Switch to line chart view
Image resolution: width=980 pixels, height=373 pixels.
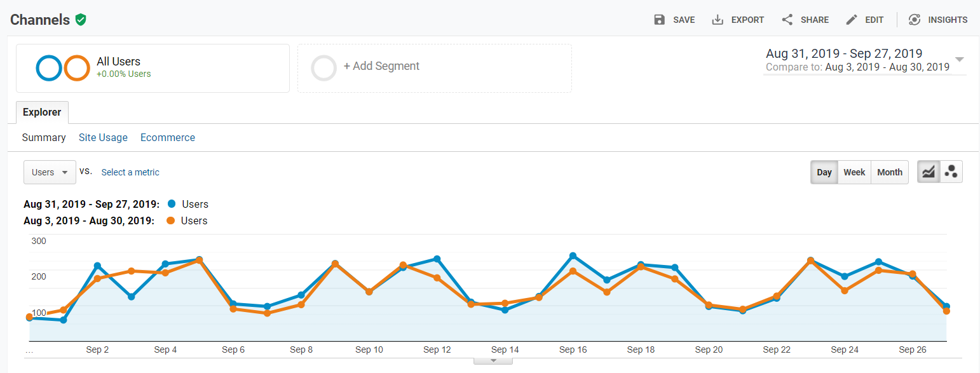tap(929, 172)
